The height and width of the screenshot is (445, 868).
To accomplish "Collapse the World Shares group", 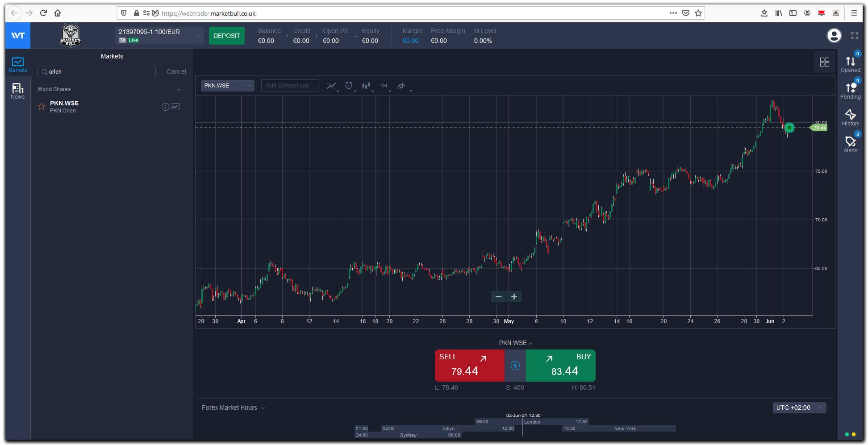I will [179, 89].
